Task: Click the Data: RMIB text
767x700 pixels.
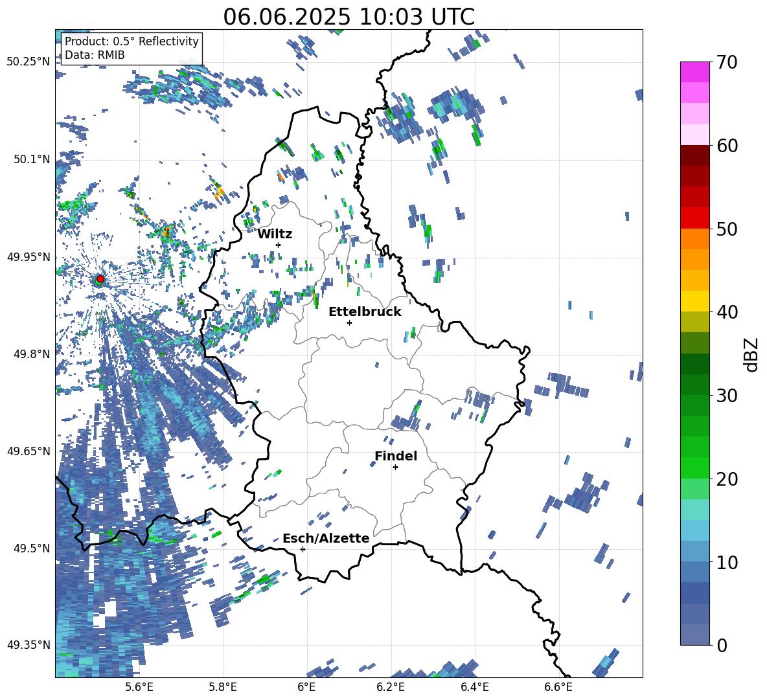Action: tap(95, 55)
